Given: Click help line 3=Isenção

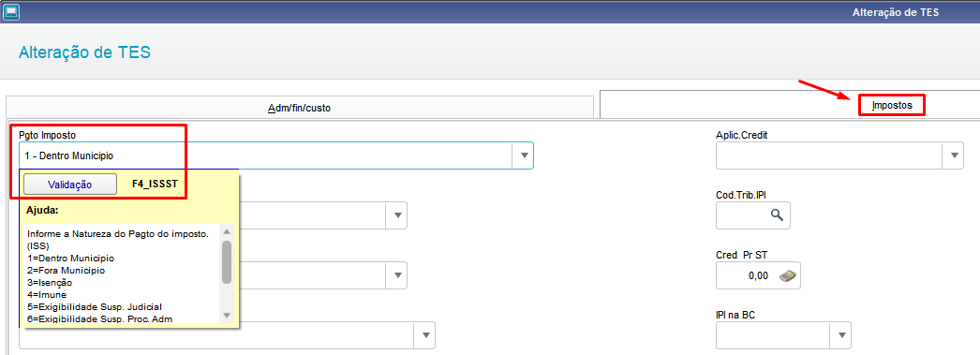Looking at the screenshot, I should (50, 283).
